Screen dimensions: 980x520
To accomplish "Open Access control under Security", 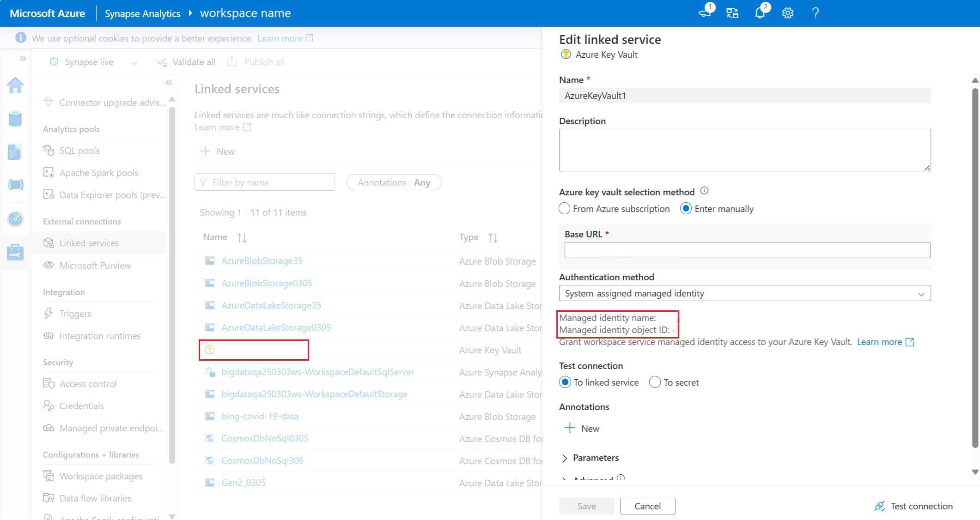I will pos(87,383).
